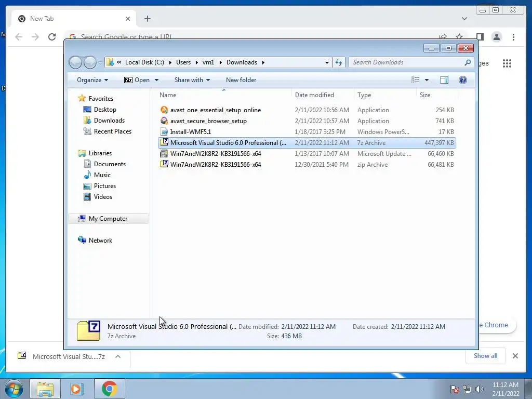Image resolution: width=532 pixels, height=399 pixels.
Task: Open a new Chrome tab with plus button
Action: click(x=147, y=19)
